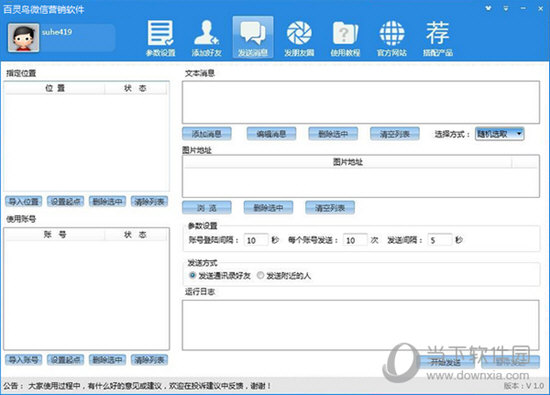This screenshot has width=550, height=395.
Task: Click version V1.0 label
Action: coord(524,386)
